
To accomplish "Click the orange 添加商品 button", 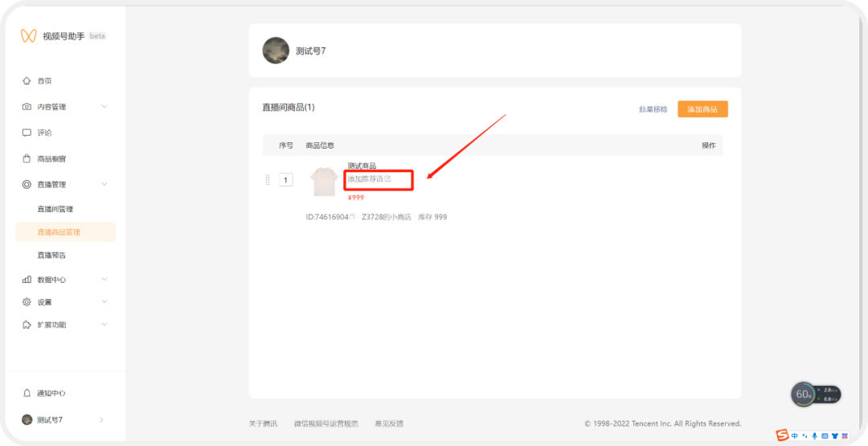I will click(x=702, y=109).
